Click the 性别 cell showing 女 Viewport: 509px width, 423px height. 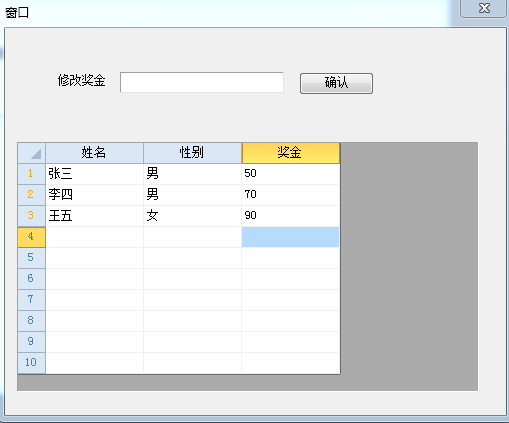coord(192,216)
